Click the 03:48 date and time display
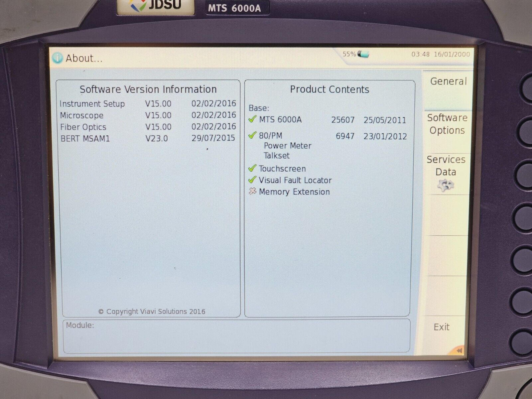 [440, 54]
